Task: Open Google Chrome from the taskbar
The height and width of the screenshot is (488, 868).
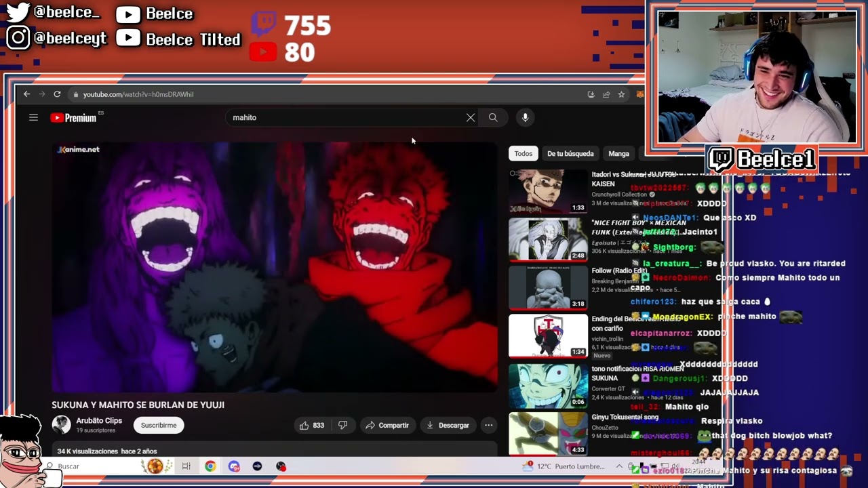Action: tap(210, 466)
